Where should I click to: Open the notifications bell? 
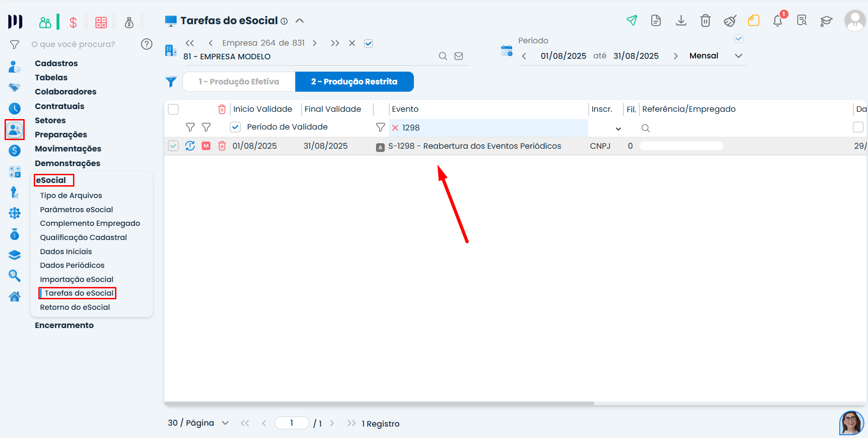pyautogui.click(x=778, y=21)
